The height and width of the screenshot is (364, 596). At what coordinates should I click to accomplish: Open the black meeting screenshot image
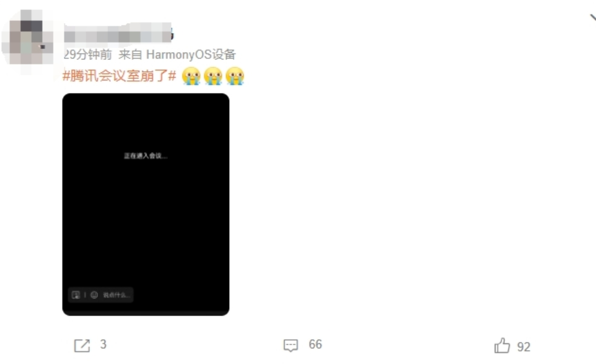tap(145, 204)
